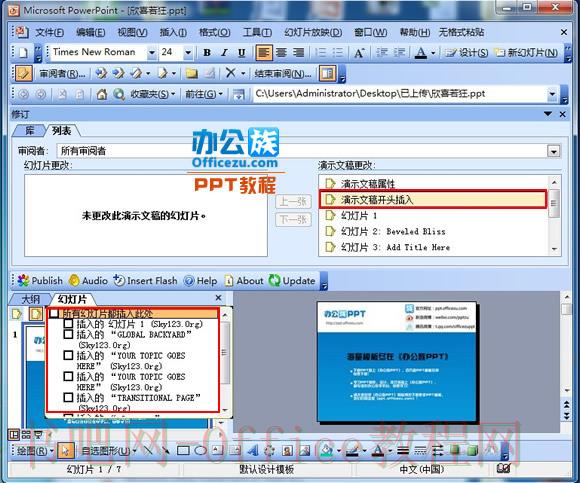
Task: Open the address bar dropdown
Action: point(552,95)
